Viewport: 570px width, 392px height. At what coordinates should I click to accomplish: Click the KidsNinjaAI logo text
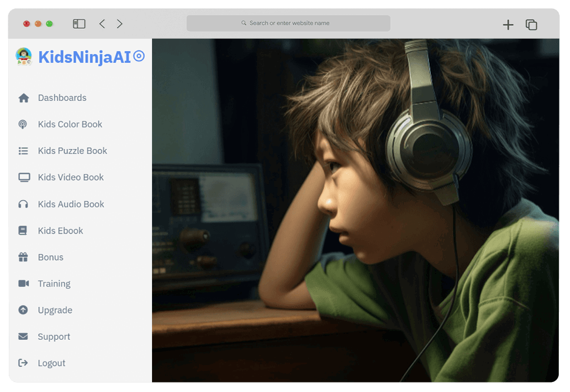[x=85, y=57]
